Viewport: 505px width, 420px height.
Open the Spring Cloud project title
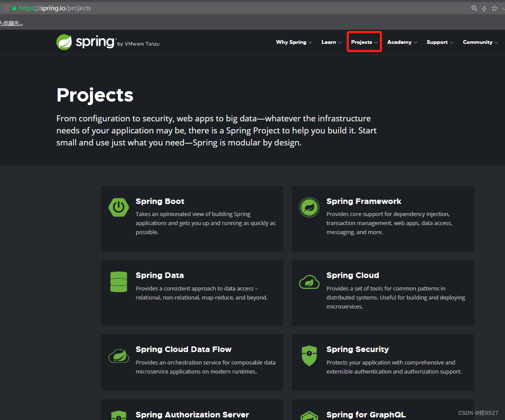pos(353,275)
